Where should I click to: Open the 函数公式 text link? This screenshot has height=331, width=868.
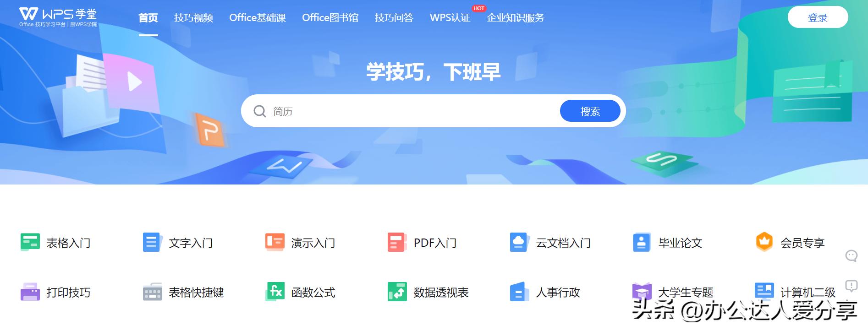point(313,293)
